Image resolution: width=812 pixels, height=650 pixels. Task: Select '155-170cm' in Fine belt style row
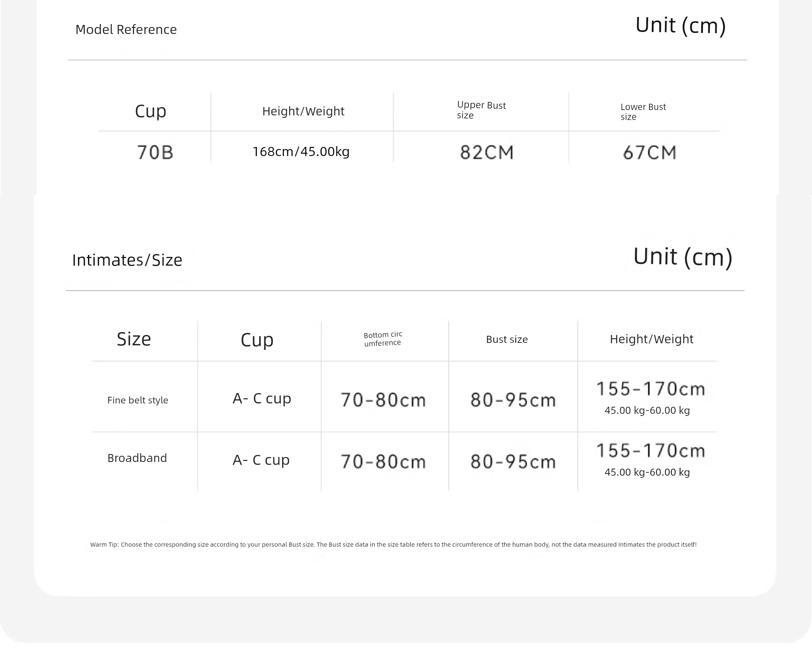pyautogui.click(x=651, y=389)
